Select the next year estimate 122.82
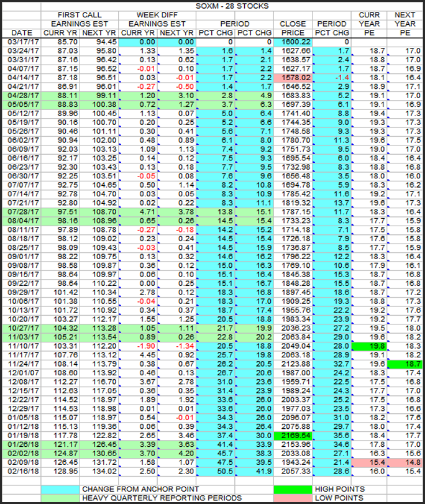The width and height of the screenshot is (425, 504). (x=99, y=436)
